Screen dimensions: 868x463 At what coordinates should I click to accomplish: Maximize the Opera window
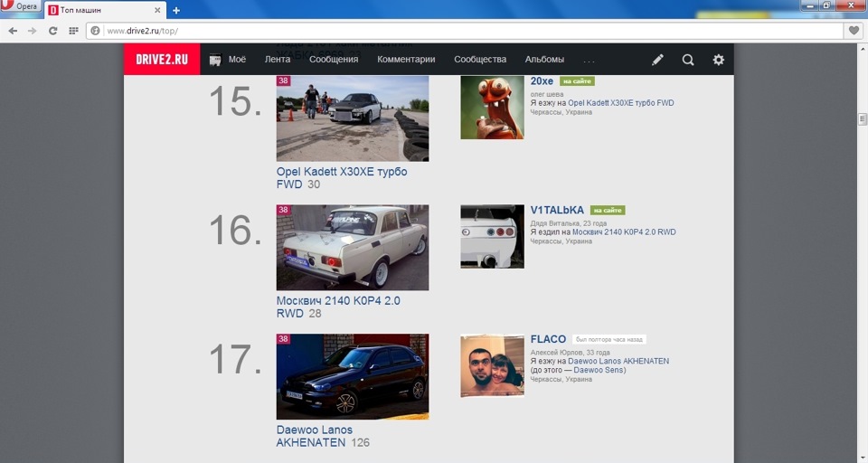tap(827, 5)
